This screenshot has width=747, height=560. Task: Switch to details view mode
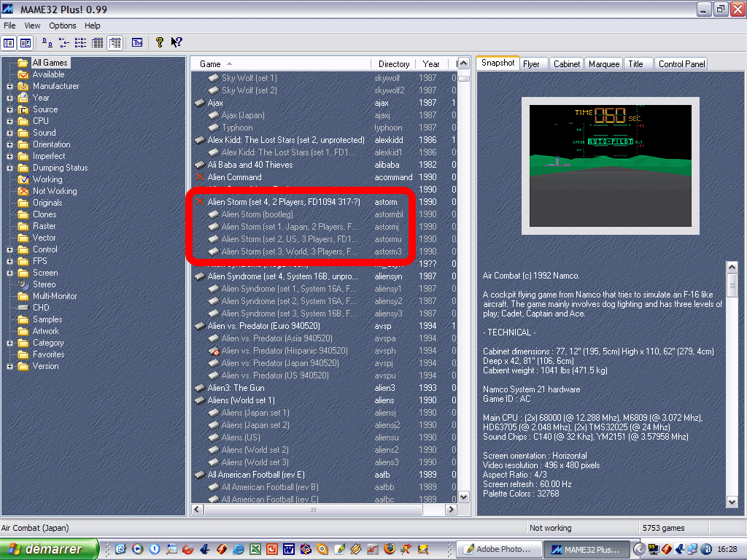click(97, 43)
